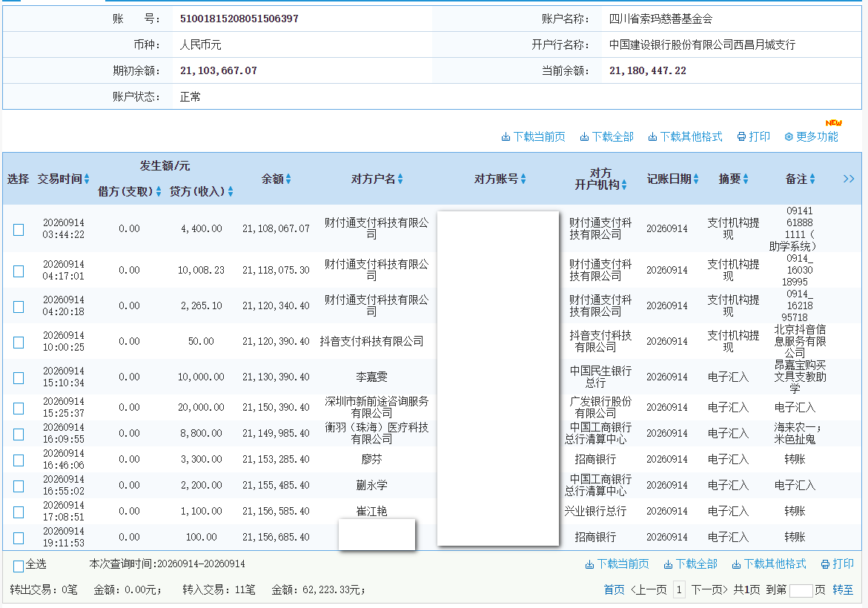Open bottom 下载当前页 link

point(623,564)
